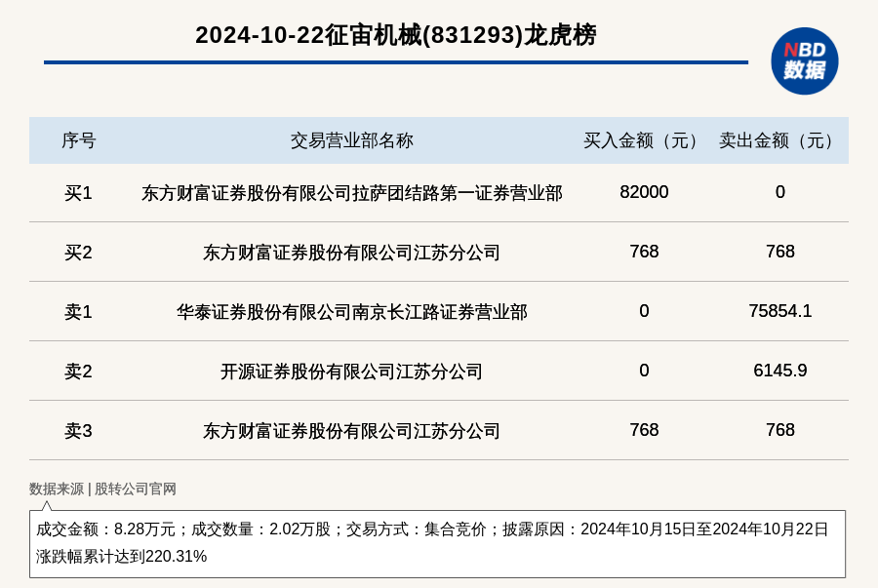Click the buy amount 768 in 卖3 row
This screenshot has width=878, height=588.
click(644, 429)
